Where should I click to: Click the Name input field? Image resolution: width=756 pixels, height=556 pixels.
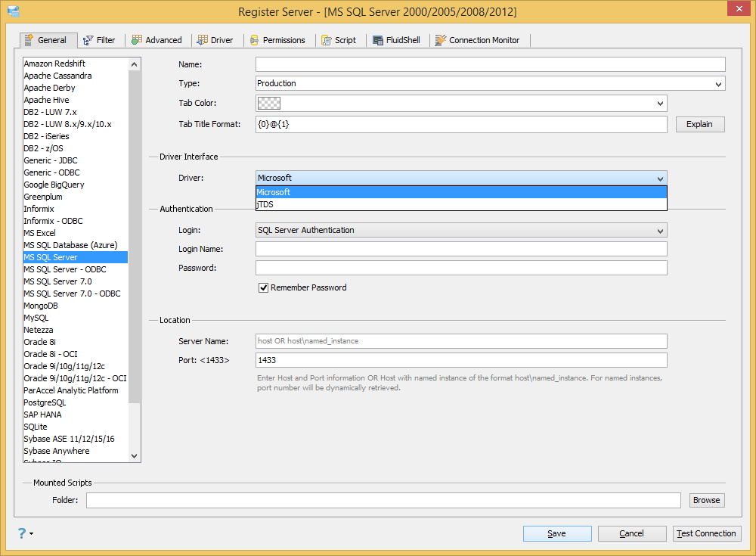click(491, 64)
